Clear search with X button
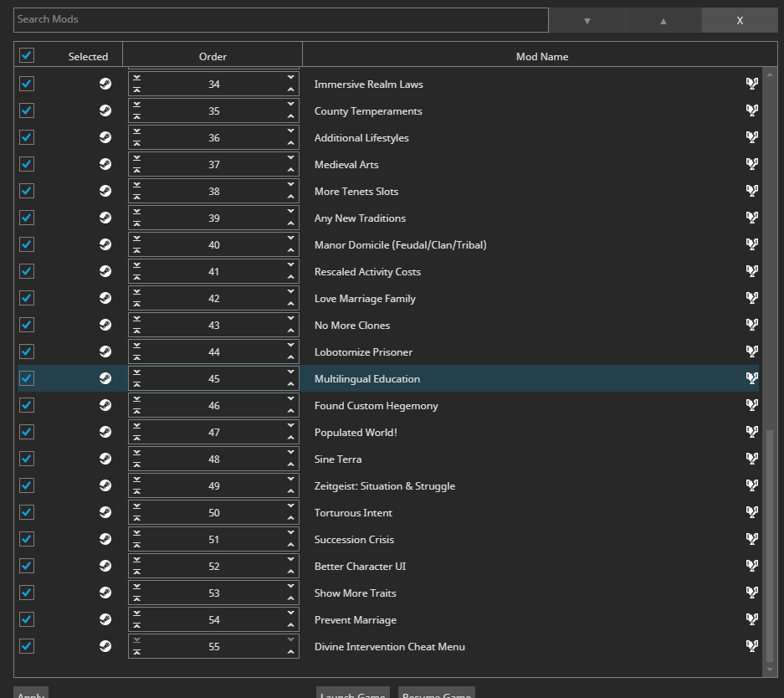The width and height of the screenshot is (784, 698). pyautogui.click(x=740, y=20)
